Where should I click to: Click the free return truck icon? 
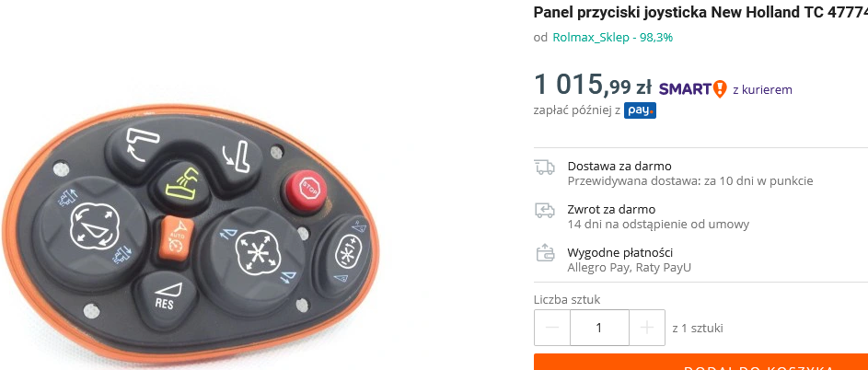click(544, 211)
